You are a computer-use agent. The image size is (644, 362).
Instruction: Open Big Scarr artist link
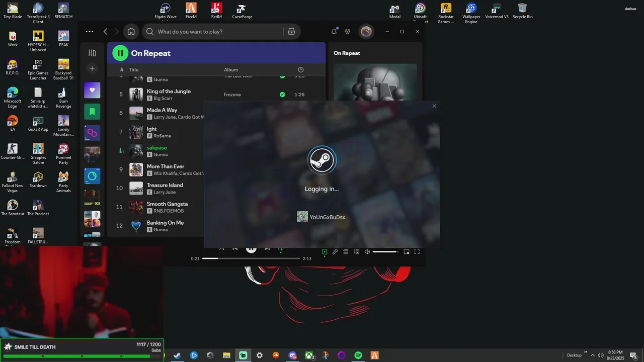(163, 99)
